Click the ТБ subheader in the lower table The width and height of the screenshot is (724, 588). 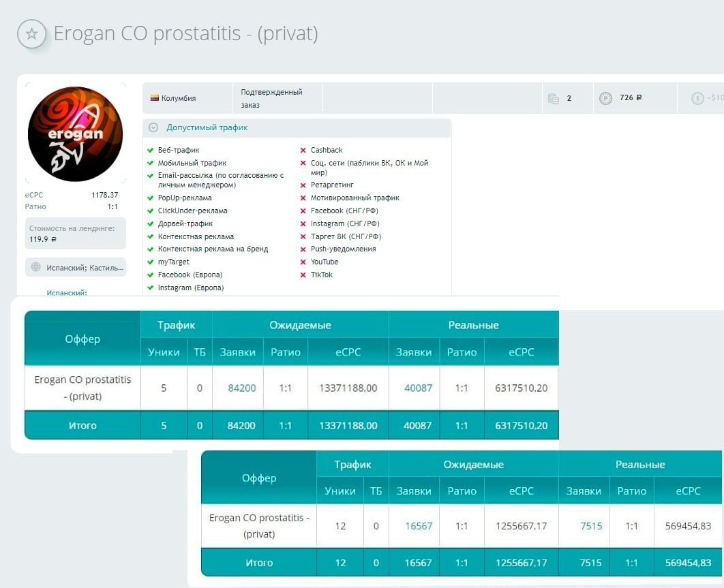(x=376, y=491)
